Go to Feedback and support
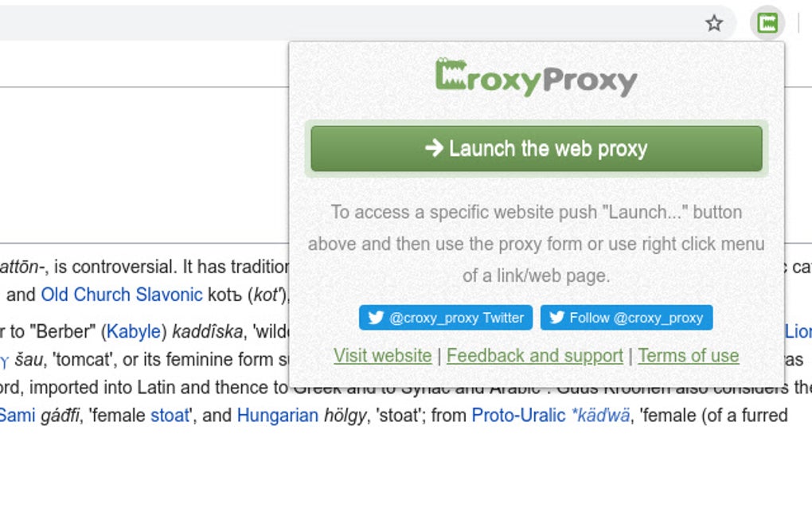 534,356
